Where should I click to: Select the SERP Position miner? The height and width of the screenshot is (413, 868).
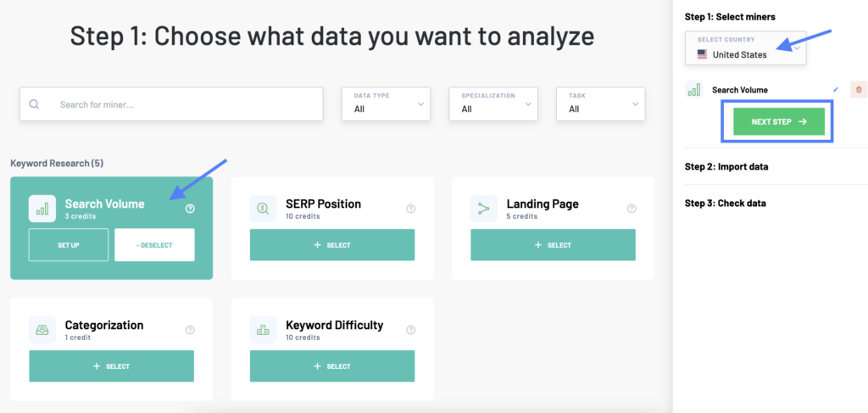click(332, 245)
